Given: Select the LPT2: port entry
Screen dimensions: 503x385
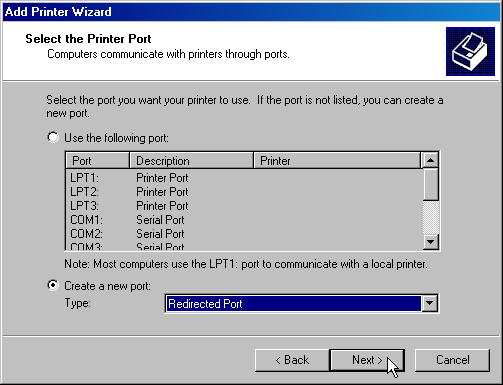Looking at the screenshot, I should click(x=244, y=192).
